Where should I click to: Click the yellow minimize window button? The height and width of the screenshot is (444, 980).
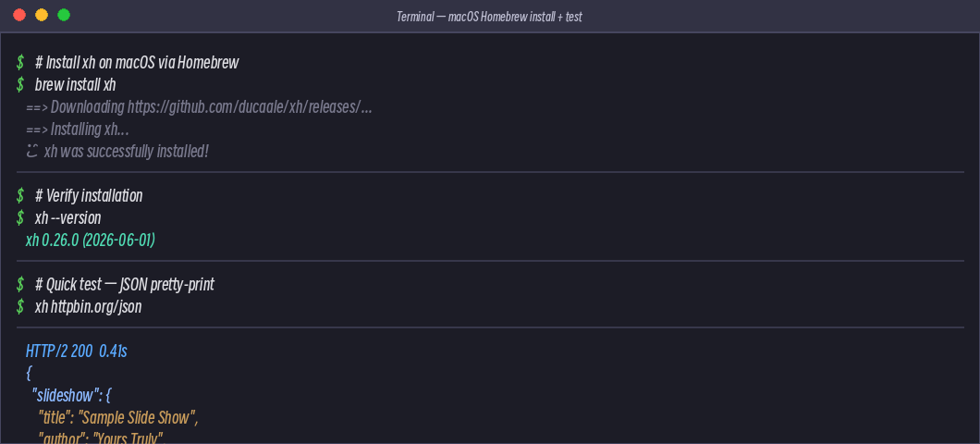pyautogui.click(x=42, y=15)
